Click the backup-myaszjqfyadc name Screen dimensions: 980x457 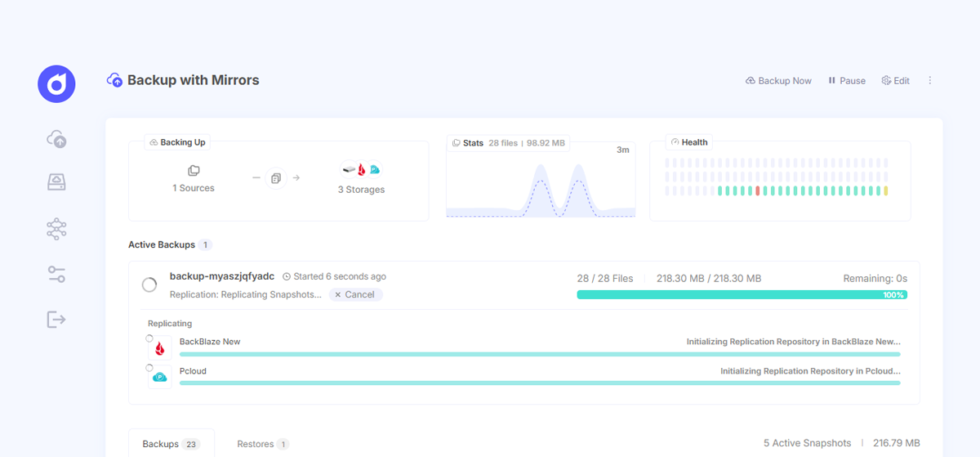(x=222, y=276)
